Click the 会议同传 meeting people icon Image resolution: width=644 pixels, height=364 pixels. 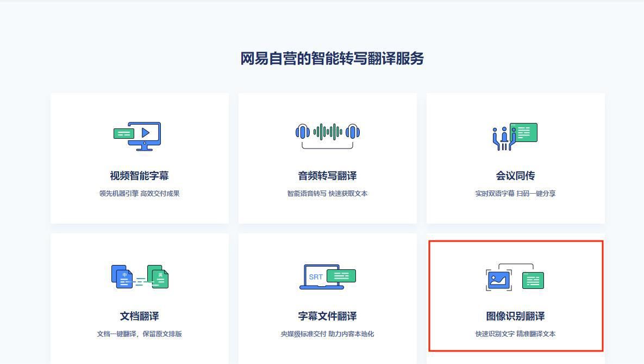(515, 137)
